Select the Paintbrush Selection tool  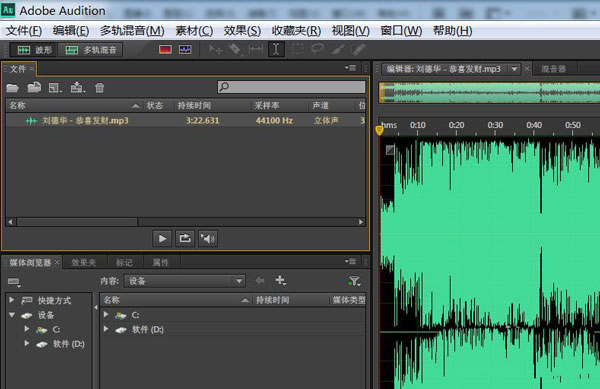click(338, 49)
